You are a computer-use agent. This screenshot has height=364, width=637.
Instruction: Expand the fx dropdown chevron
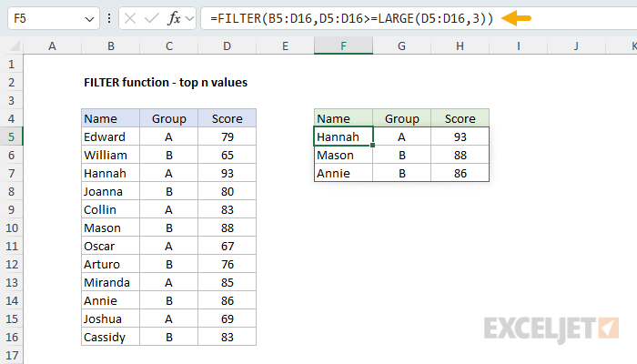189,18
